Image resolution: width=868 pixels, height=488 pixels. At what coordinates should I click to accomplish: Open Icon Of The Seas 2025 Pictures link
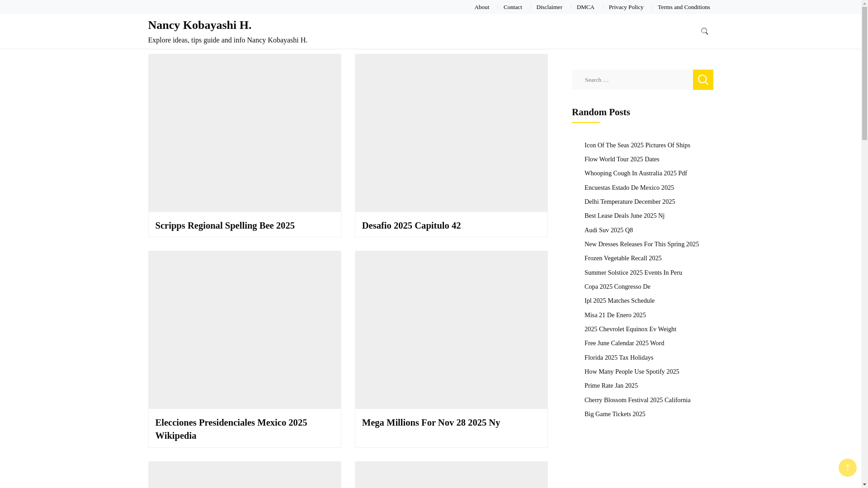point(637,145)
